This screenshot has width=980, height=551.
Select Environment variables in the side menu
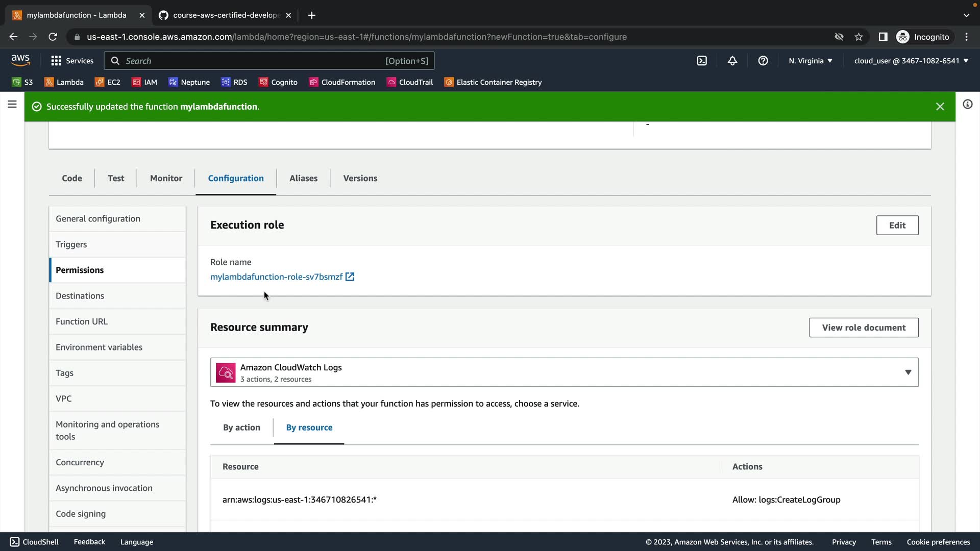[x=99, y=347]
